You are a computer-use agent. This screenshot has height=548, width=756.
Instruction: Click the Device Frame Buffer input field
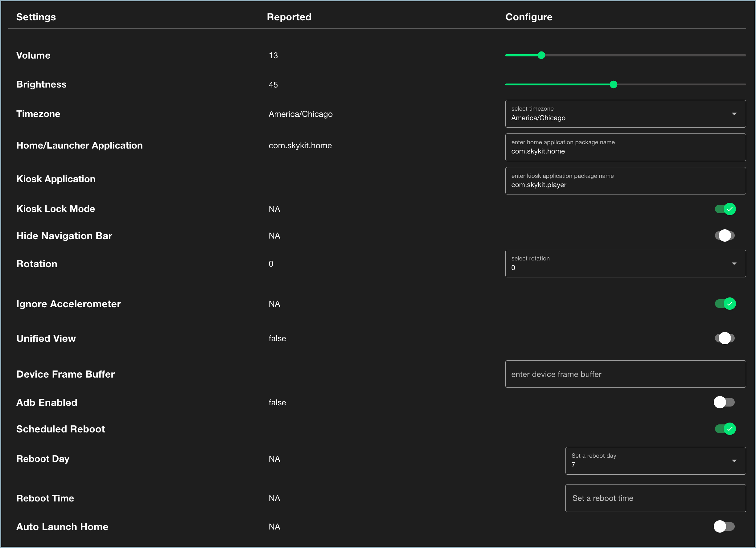[625, 374]
